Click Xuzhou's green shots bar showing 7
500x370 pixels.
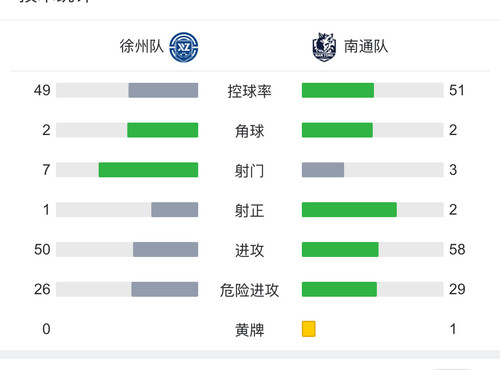pyautogui.click(x=148, y=170)
